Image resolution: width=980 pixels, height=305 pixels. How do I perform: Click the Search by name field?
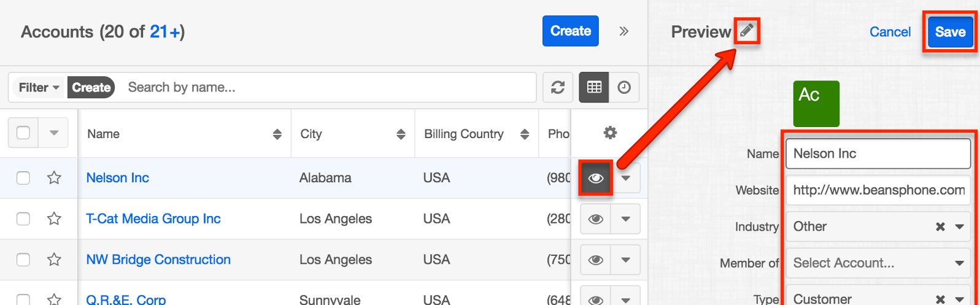pyautogui.click(x=325, y=87)
